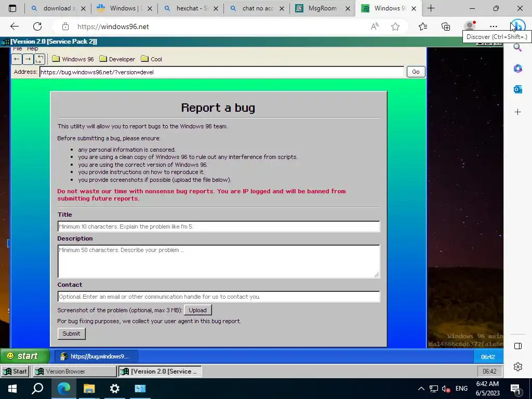
Task: Open the Favorites list icon
Action: pyautogui.click(x=423, y=26)
